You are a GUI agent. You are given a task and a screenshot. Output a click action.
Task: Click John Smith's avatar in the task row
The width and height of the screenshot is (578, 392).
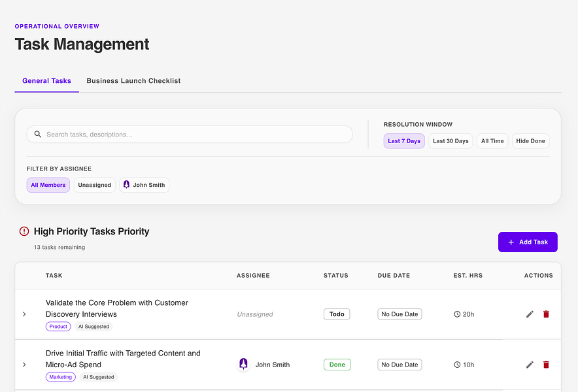tap(243, 364)
